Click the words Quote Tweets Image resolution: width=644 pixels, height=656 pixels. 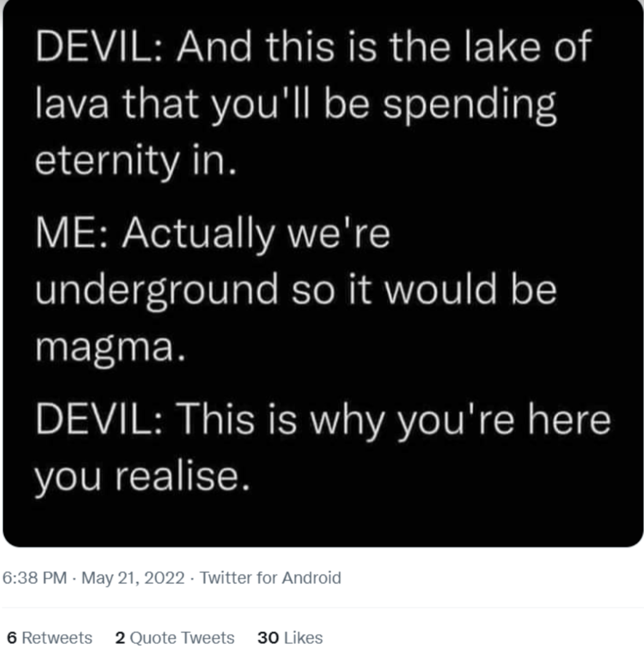tap(182, 637)
